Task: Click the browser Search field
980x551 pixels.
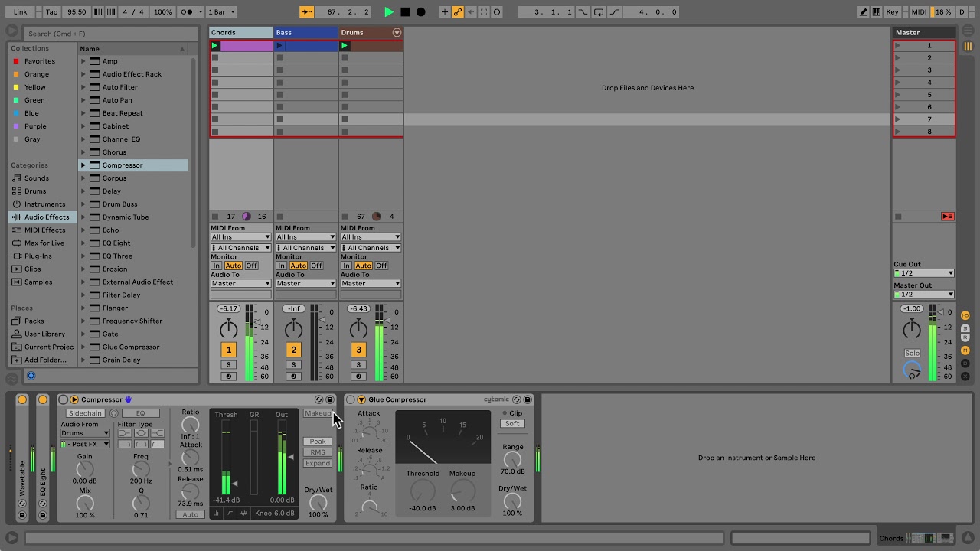Action: pos(111,34)
